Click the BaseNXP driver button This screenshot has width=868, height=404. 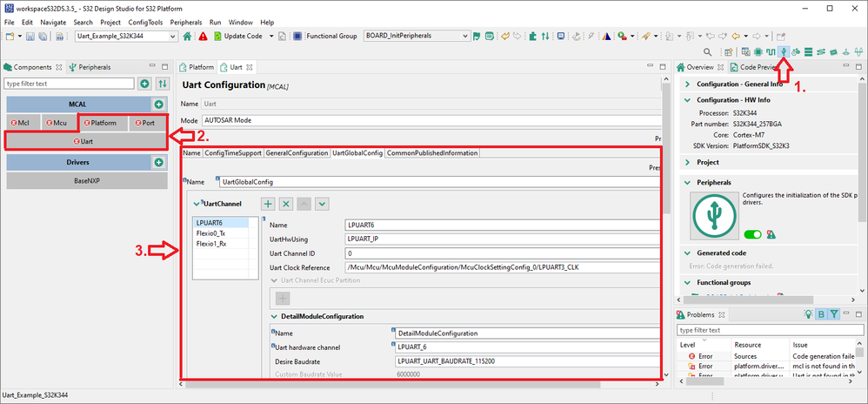pos(86,180)
